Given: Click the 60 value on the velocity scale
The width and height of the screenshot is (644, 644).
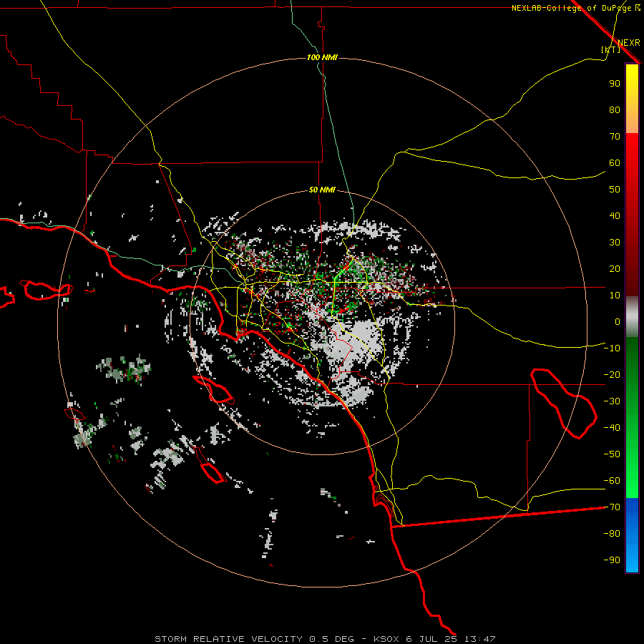Looking at the screenshot, I should [x=615, y=162].
